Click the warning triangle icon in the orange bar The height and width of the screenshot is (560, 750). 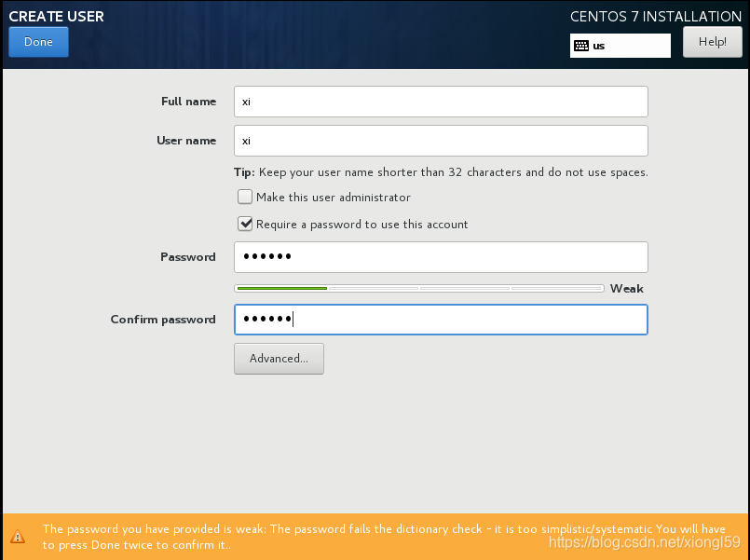point(18,537)
